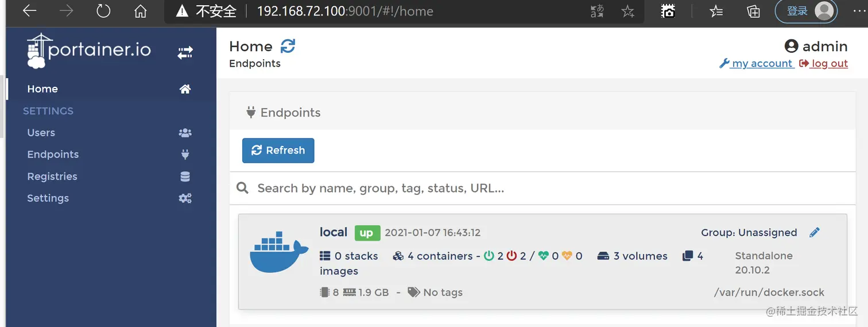868x327 pixels.
Task: Click the browser reload icon
Action: click(103, 11)
